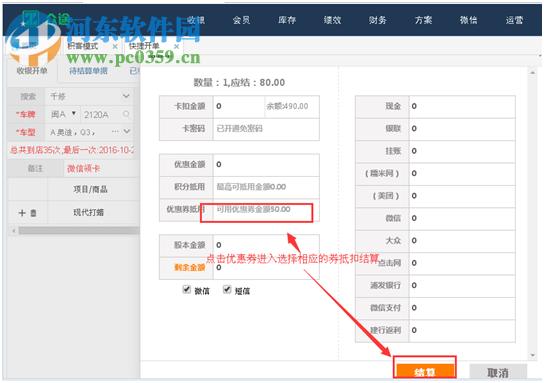544x383 pixels.
Task: Open the 方案 menu
Action: point(423,20)
